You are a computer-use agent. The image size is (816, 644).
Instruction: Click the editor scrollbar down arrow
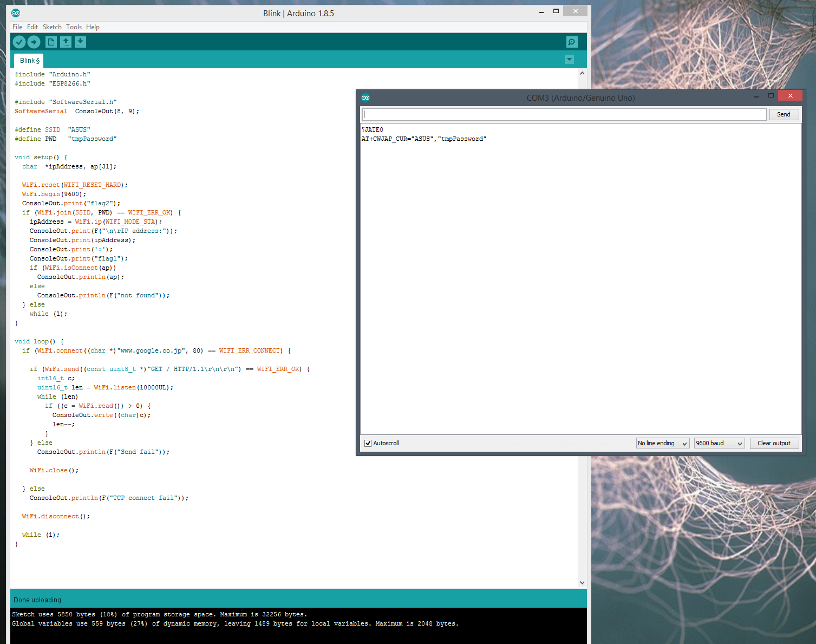coord(582,583)
